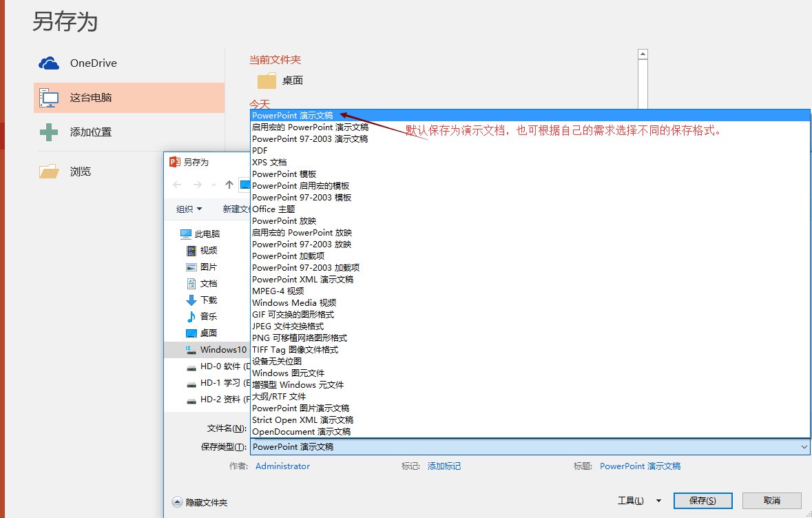Viewport: 812px width, 518px height.
Task: Open the 保存类型 dropdown box
Action: click(530, 447)
